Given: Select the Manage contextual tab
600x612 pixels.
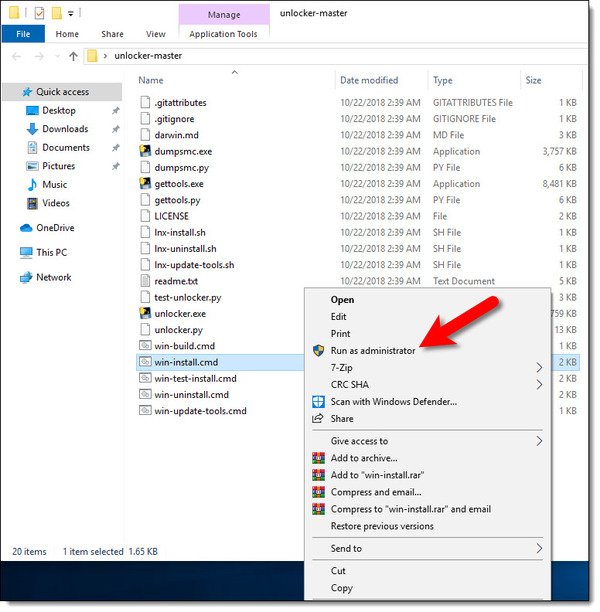Looking at the screenshot, I should [224, 15].
